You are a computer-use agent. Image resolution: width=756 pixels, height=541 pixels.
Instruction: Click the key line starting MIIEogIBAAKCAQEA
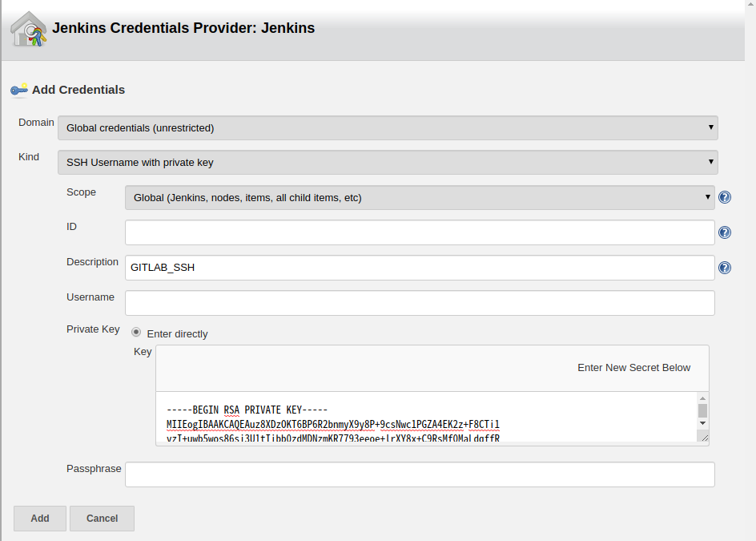pyautogui.click(x=332, y=424)
